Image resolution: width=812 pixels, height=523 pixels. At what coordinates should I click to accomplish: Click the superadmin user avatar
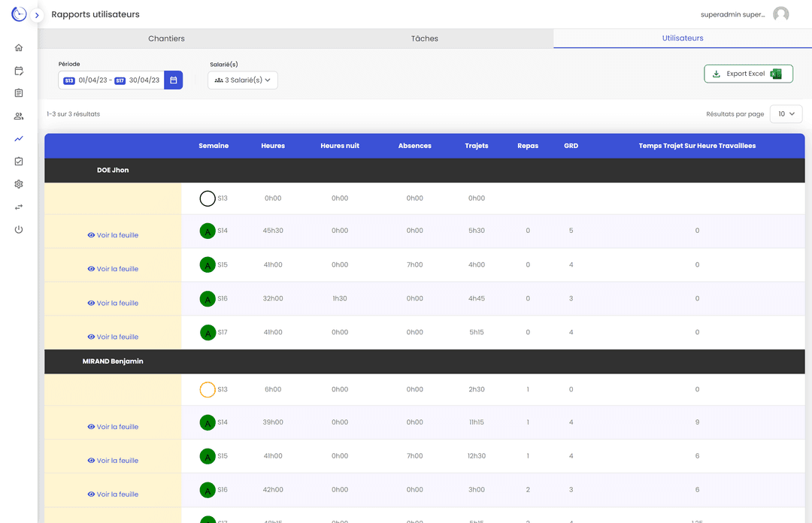[781, 14]
